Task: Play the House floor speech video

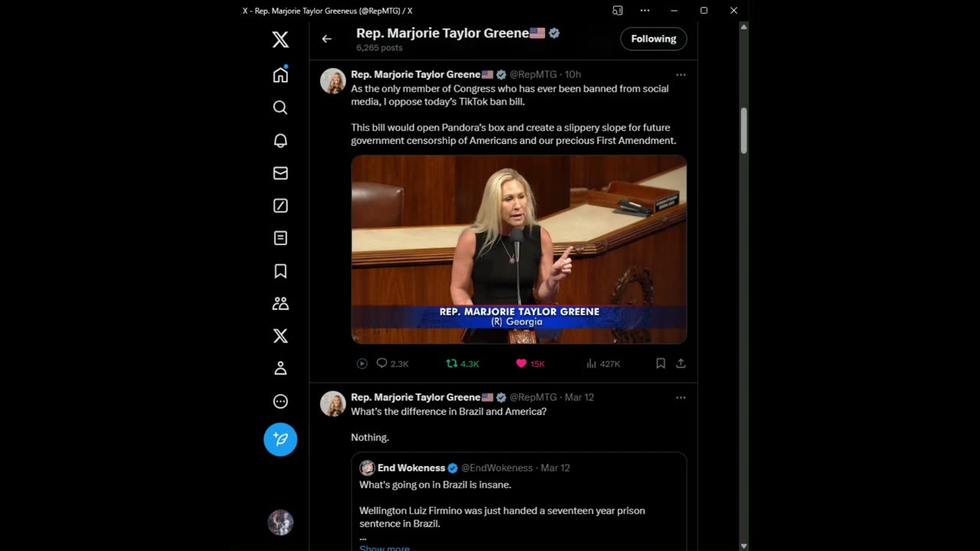Action: [519, 249]
